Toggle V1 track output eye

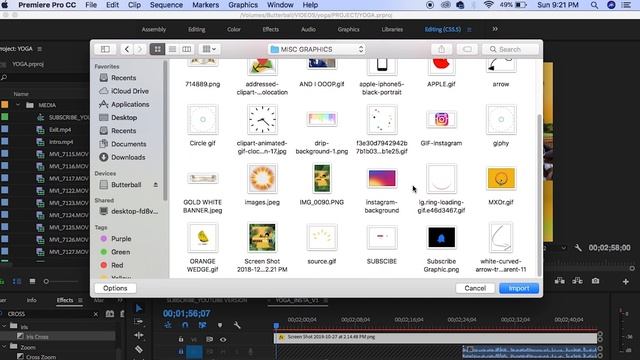tap(223, 339)
